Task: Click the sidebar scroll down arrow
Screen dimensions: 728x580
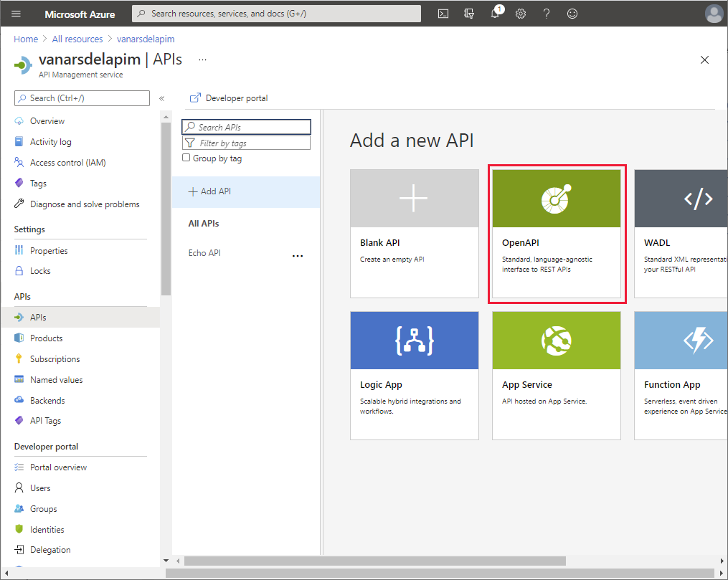Action: (166, 561)
